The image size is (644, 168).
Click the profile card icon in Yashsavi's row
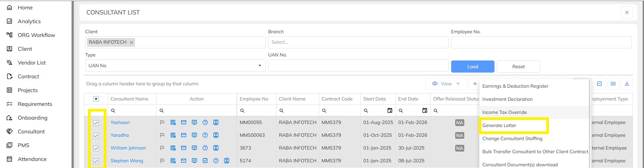(x=216, y=123)
